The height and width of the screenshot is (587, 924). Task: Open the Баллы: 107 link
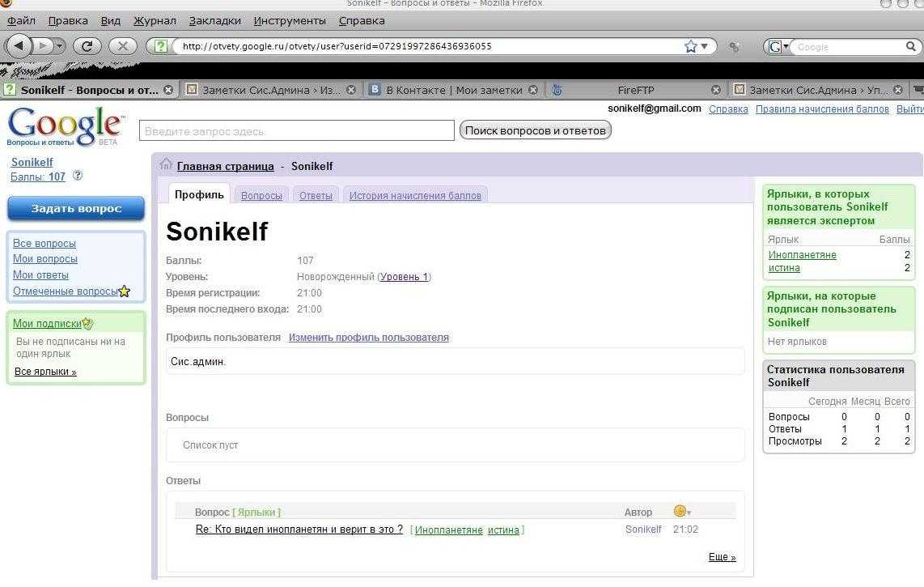[x=38, y=177]
